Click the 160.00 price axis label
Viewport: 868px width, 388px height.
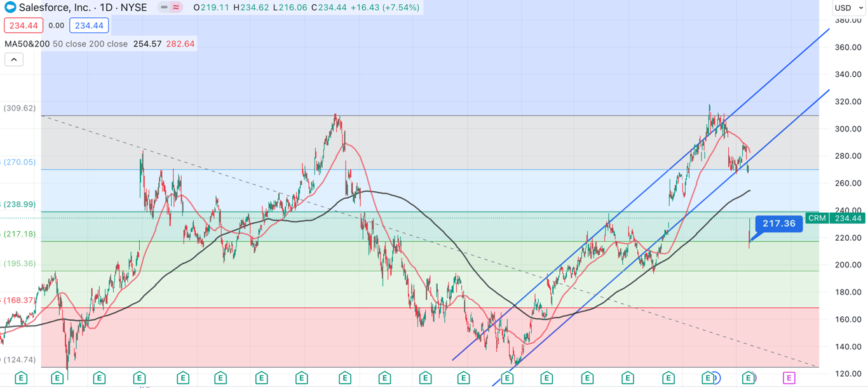click(848, 319)
